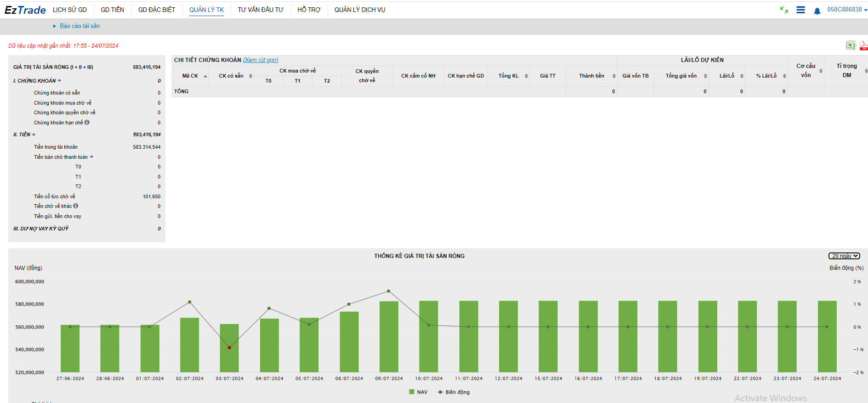Screen dimensions: 868x403
Task: Expand Báo cáo tài sản breadcrumb arrow
Action: pyautogui.click(x=55, y=26)
